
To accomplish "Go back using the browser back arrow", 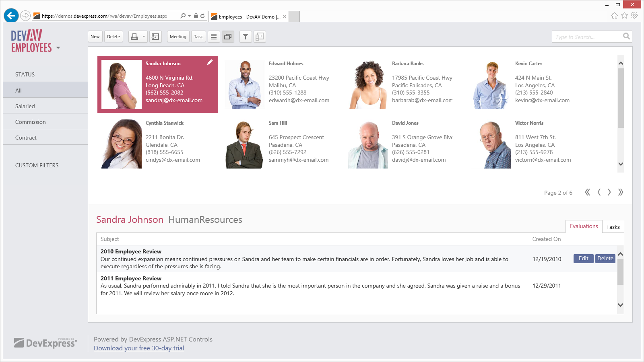I will [11, 16].
